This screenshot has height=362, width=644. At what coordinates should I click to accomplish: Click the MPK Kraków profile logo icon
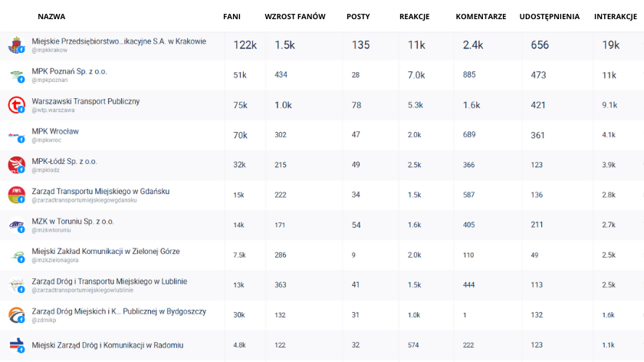tap(16, 45)
